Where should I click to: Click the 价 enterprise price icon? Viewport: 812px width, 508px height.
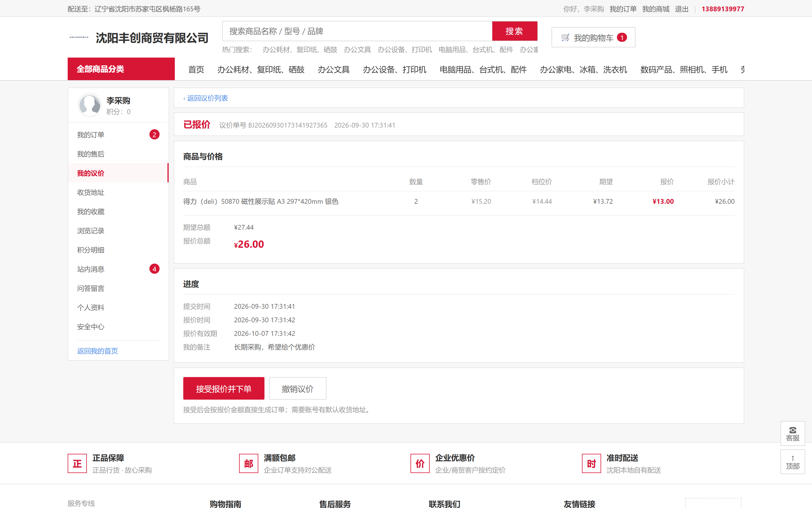coord(420,463)
